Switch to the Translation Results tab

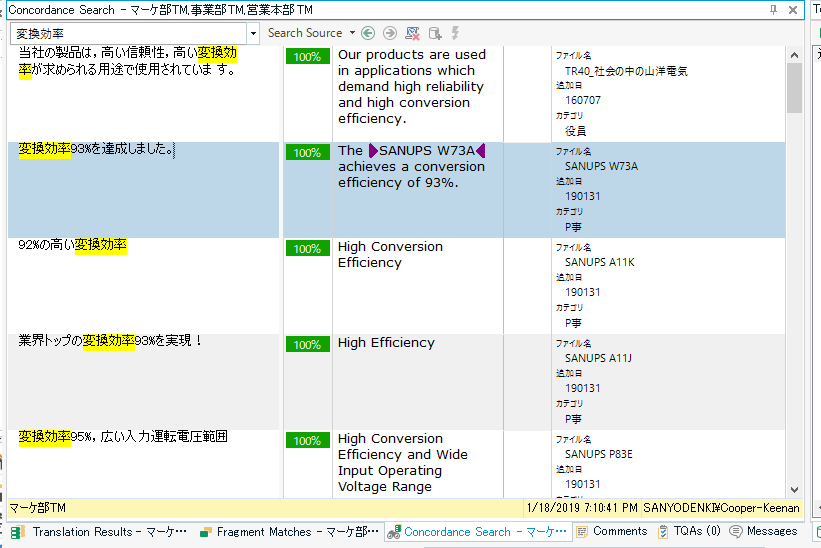pyautogui.click(x=98, y=532)
